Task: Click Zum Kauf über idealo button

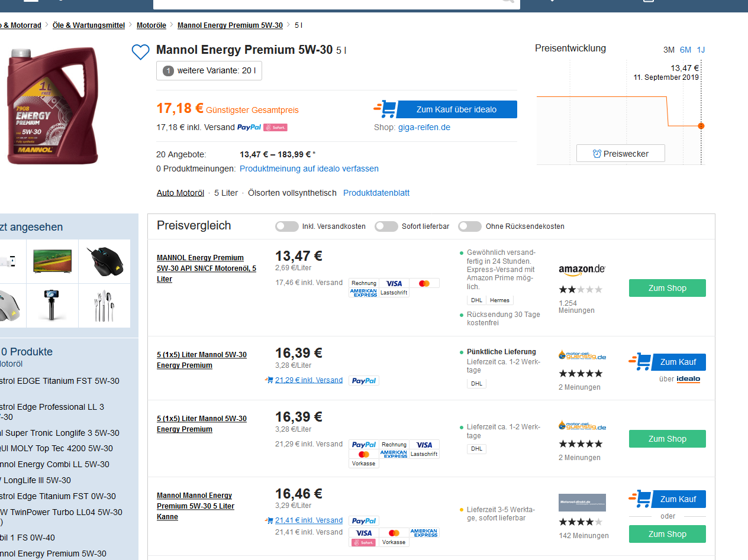Action: [x=456, y=109]
